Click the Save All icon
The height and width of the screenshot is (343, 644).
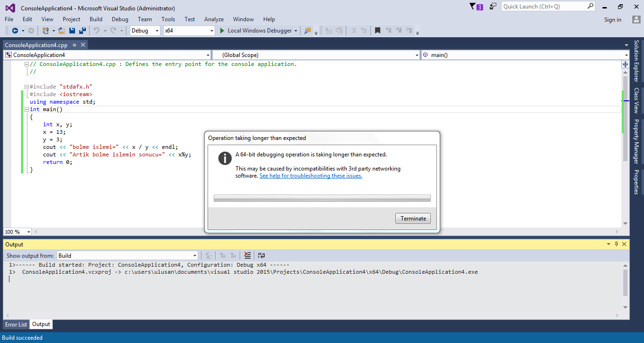82,31
